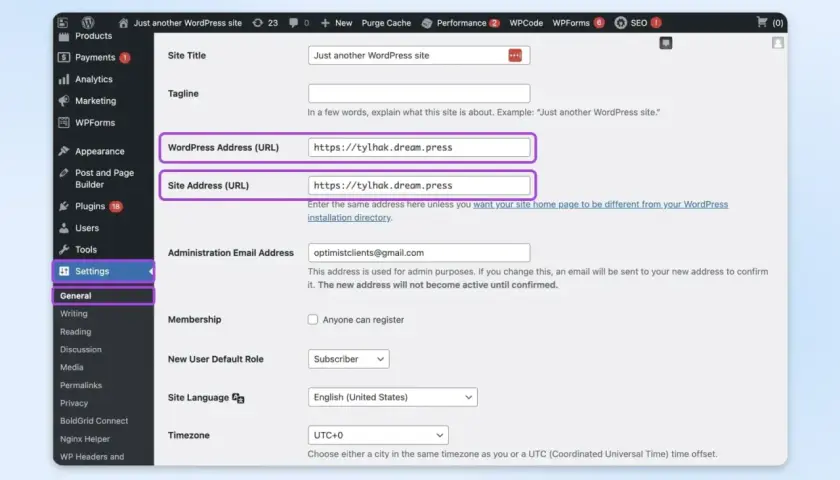This screenshot has width=840, height=480.
Task: Click the Products icon in sidebar
Action: pyautogui.click(x=64, y=36)
